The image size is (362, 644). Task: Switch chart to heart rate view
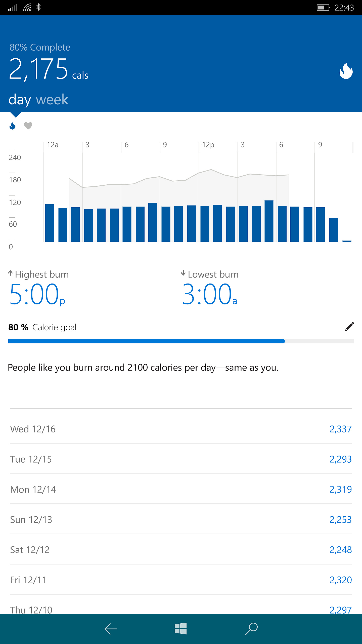[x=28, y=126]
